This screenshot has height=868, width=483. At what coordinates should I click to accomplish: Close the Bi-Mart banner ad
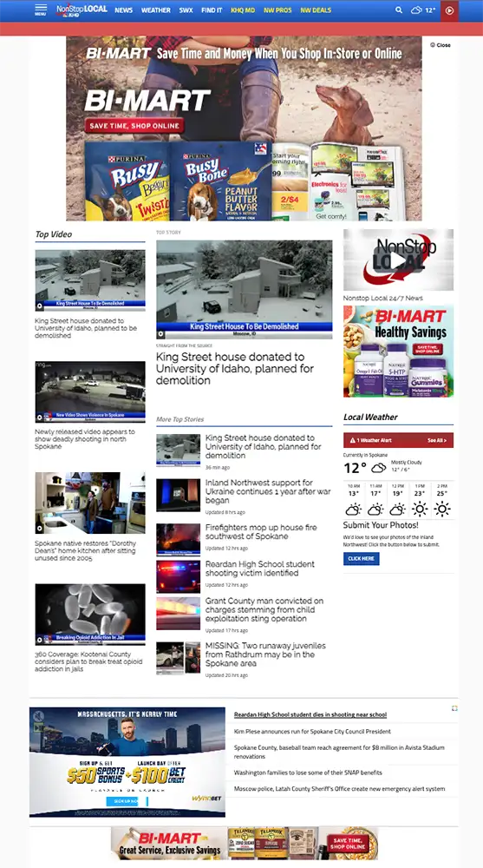(x=441, y=45)
